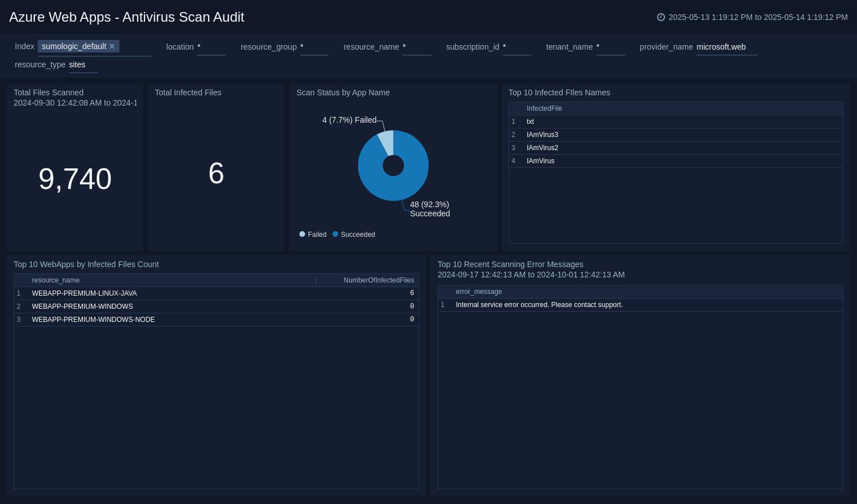Click the 9,740 total files scanned value

(x=75, y=179)
